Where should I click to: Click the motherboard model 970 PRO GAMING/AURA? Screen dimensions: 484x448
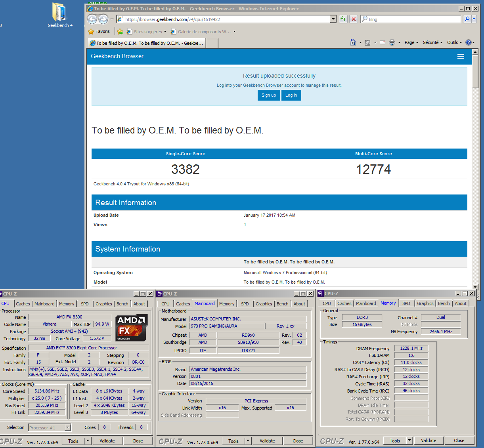point(227,326)
